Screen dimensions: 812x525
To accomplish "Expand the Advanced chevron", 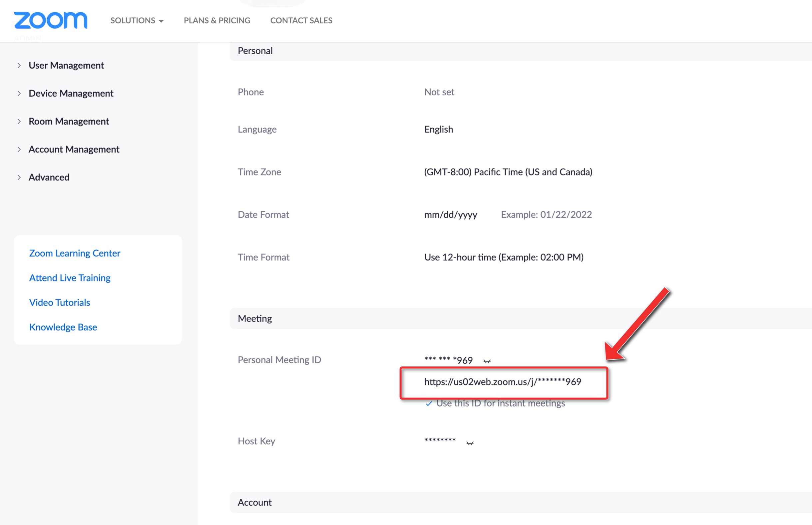I will point(19,177).
